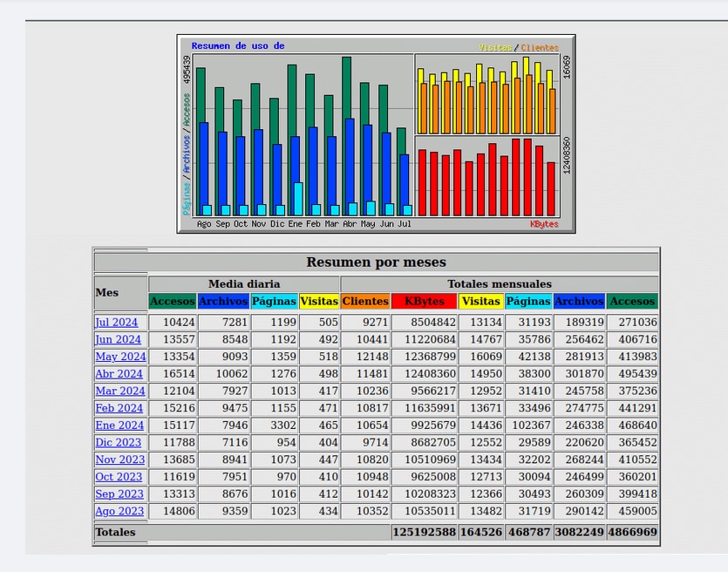Open the Ene 2024 link
Image resolution: width=728 pixels, height=572 pixels.
click(119, 426)
